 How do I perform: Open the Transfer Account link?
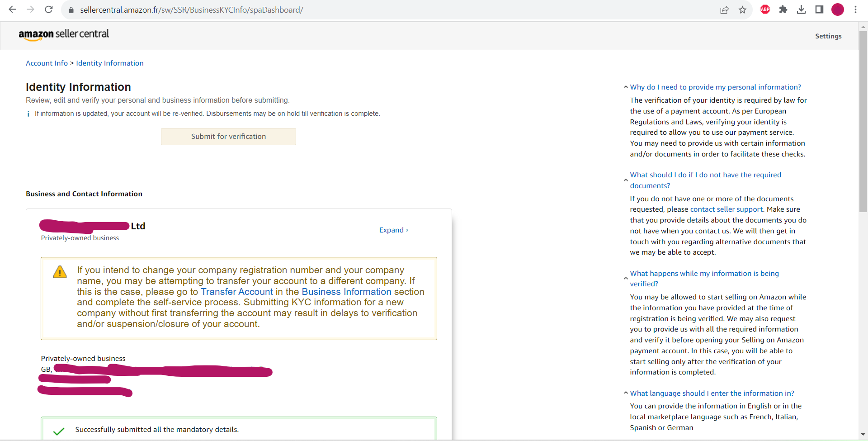point(237,292)
